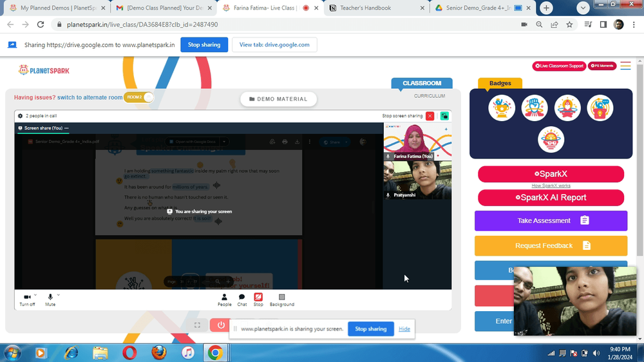Click the Take Assessment button
The image size is (644, 362).
(x=551, y=221)
